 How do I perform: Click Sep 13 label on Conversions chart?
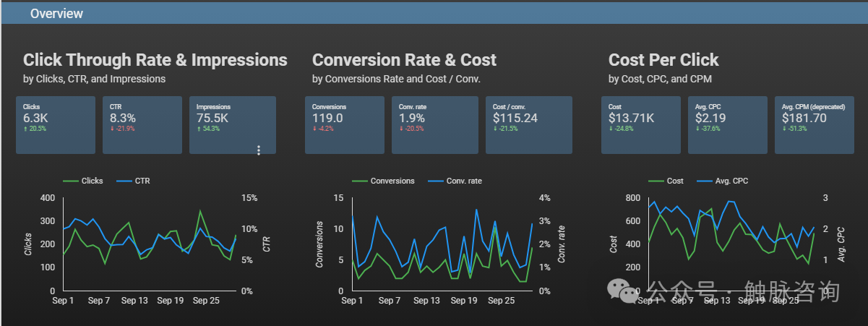pyautogui.click(x=426, y=300)
